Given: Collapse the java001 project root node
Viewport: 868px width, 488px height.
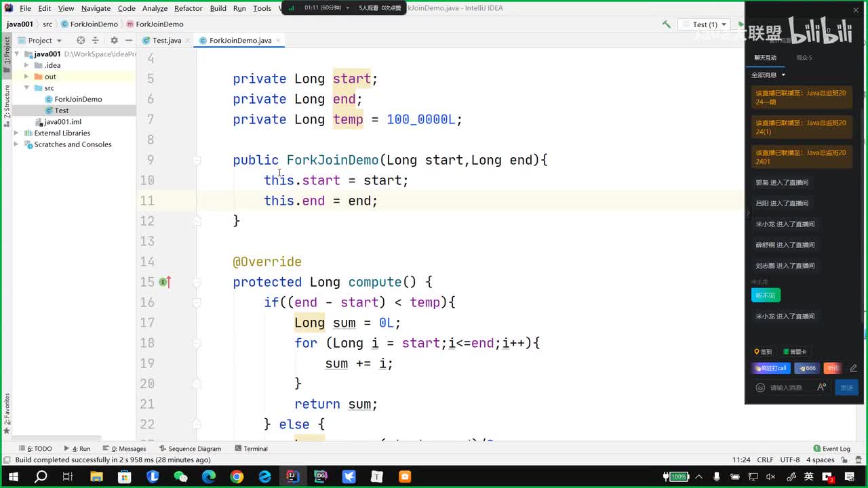Looking at the screenshot, I should [x=16, y=54].
